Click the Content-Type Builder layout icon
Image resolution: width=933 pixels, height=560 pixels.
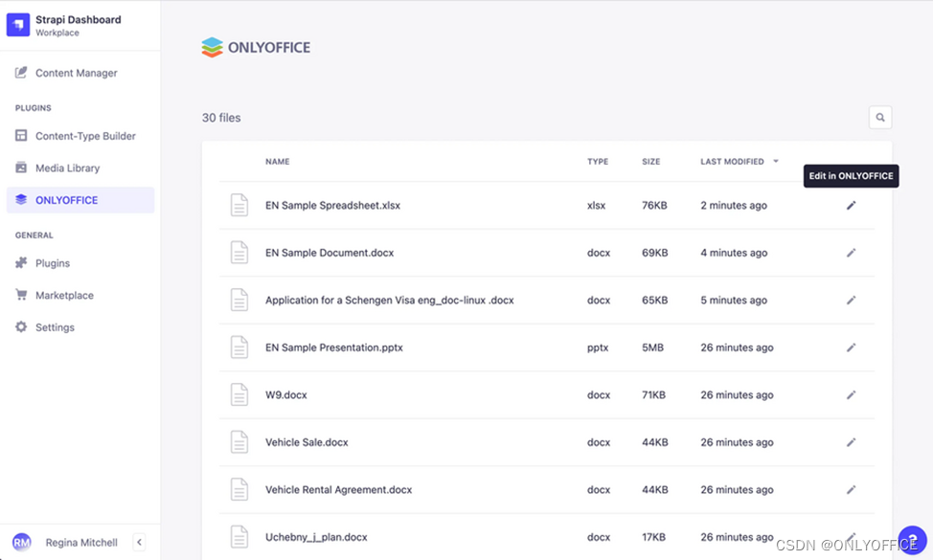(x=21, y=135)
